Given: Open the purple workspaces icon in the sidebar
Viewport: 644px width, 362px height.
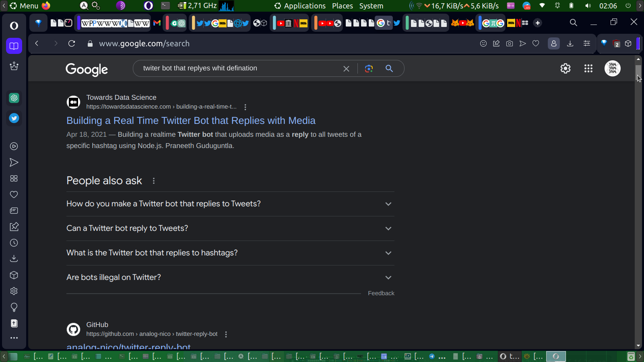Looking at the screenshot, I should tap(14, 46).
